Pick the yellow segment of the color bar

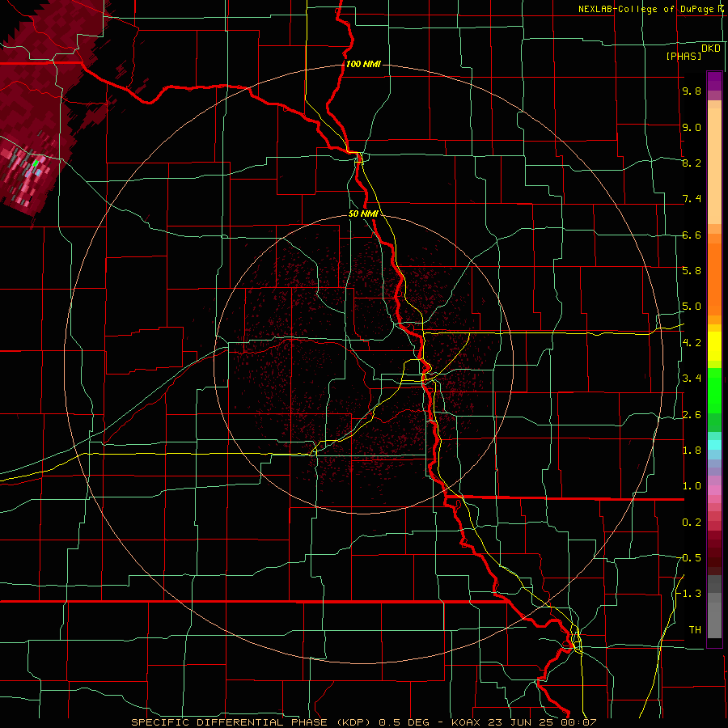pos(714,346)
